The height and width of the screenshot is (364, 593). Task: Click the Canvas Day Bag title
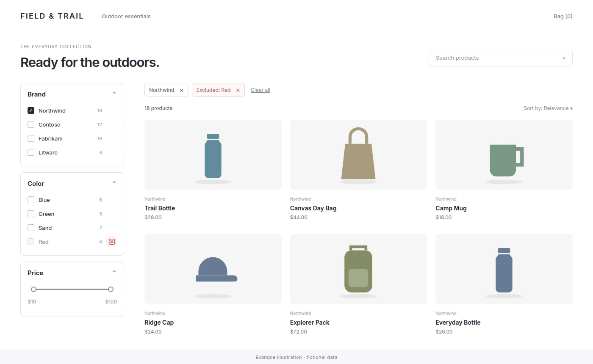click(313, 208)
